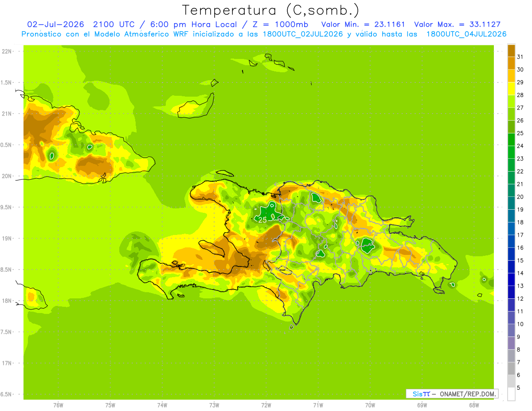The height and width of the screenshot is (411, 532).
Task: Click the '25' contour label on the map
Action: [262, 219]
